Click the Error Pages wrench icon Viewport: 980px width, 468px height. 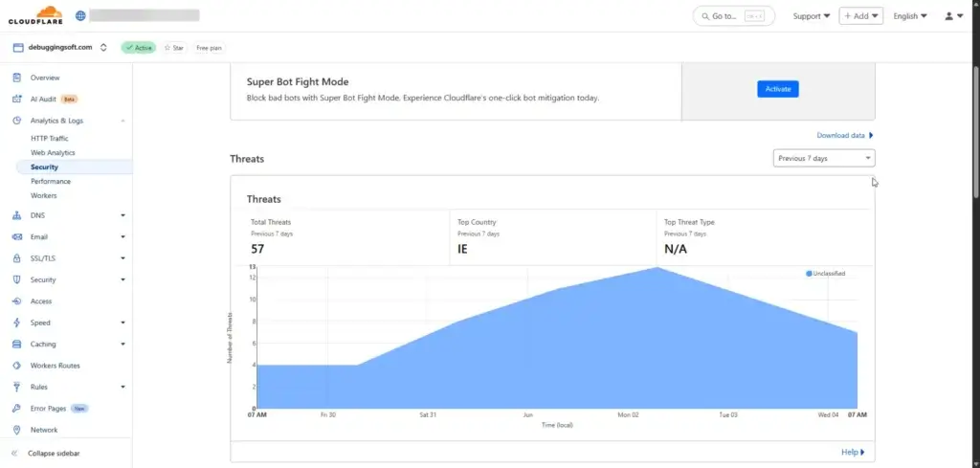[17, 409]
